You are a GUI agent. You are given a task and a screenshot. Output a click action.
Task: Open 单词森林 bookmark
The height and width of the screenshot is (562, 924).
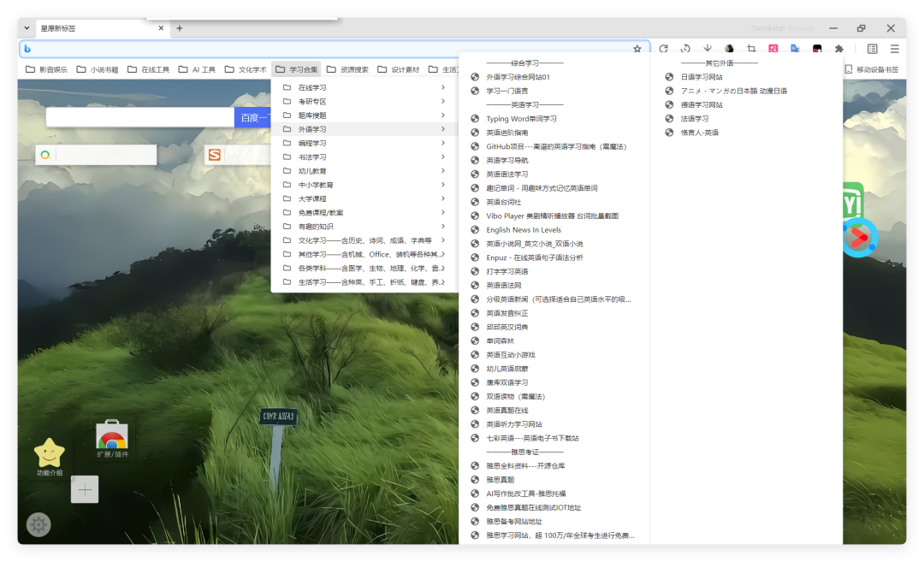554,341
